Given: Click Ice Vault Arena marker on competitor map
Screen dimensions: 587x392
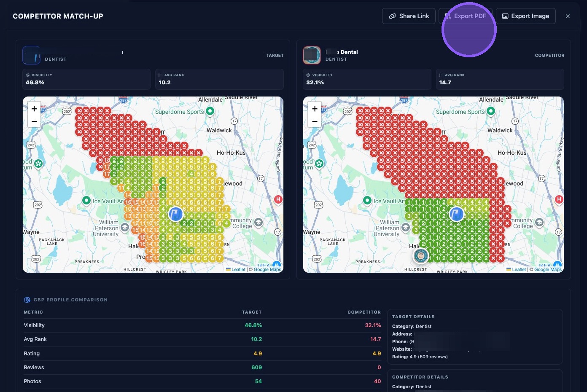Looking at the screenshot, I should (x=367, y=201).
